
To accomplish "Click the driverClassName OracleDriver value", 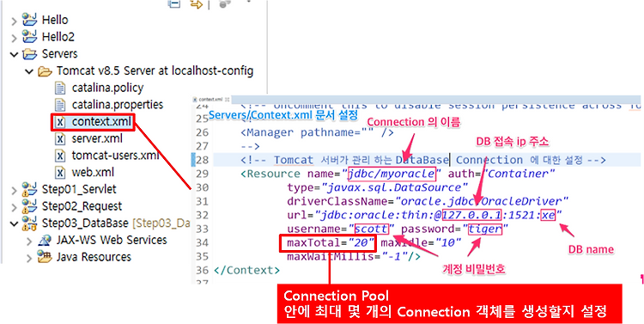I will 482,201.
